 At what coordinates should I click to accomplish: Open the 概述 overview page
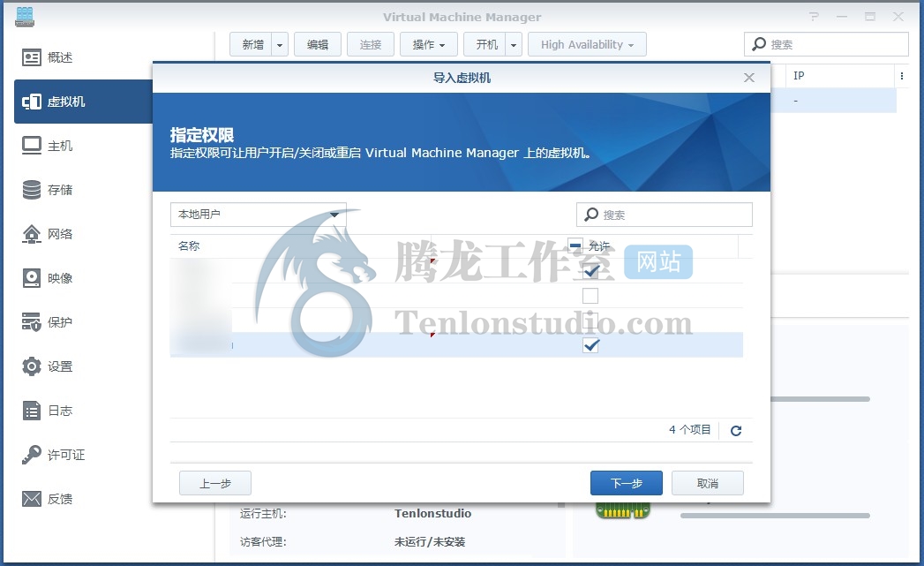[x=47, y=57]
